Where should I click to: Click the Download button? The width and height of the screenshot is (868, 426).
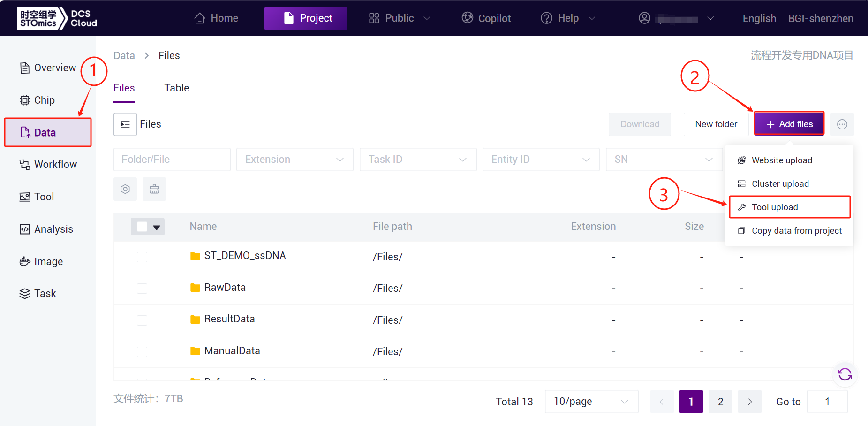click(x=640, y=124)
